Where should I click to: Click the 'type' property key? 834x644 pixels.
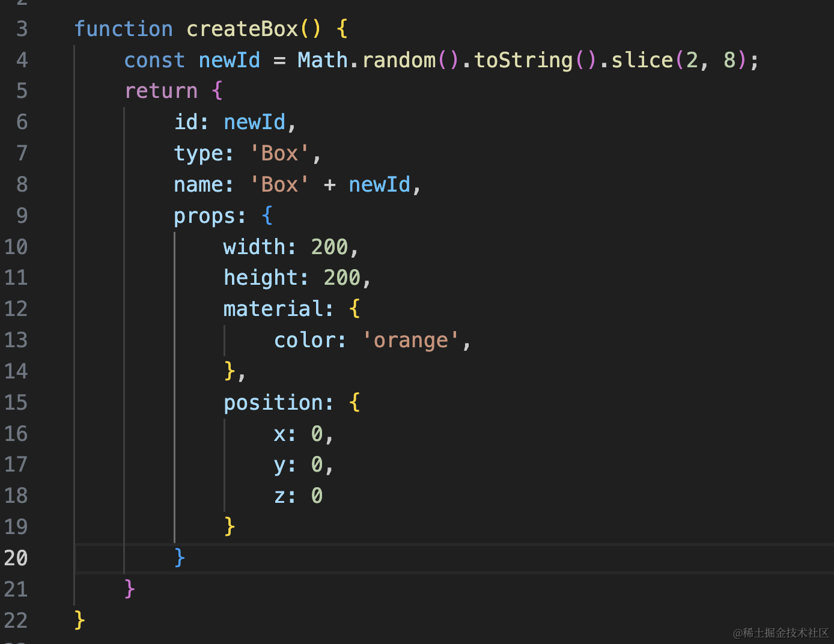tap(198, 153)
